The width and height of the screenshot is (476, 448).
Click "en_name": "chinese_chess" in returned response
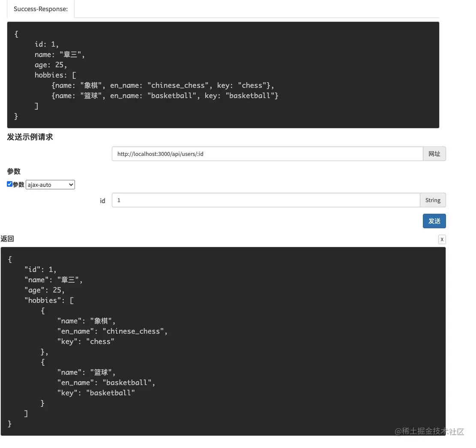[x=112, y=331]
